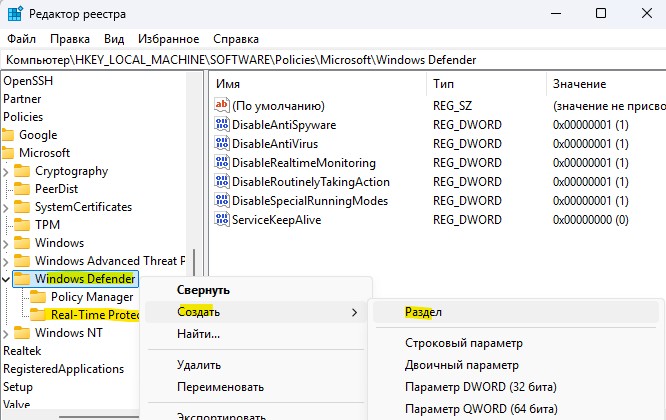Click the PeerDist folder icon
The width and height of the screenshot is (666, 420).
22,189
